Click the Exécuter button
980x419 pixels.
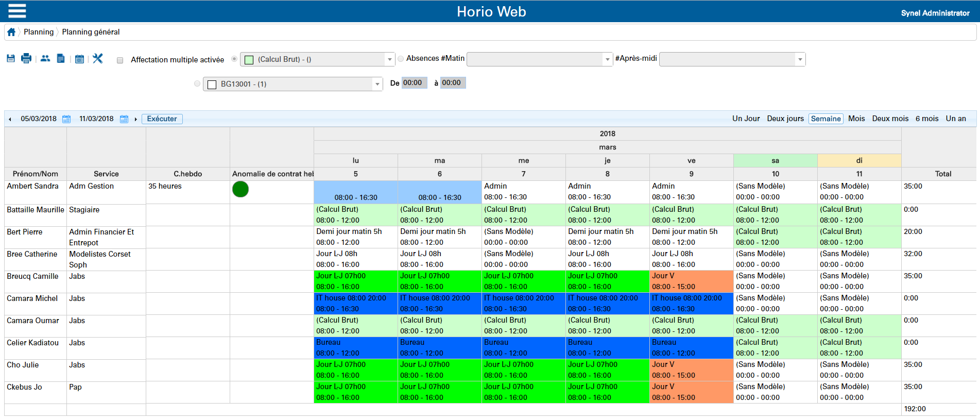(x=162, y=119)
